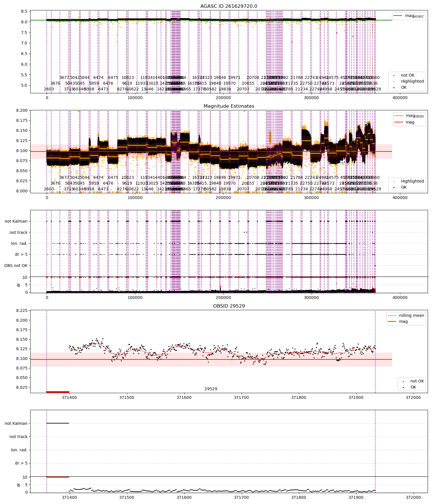
Task: Click obsid label 19971 in the top plot
Action: coord(234,77)
